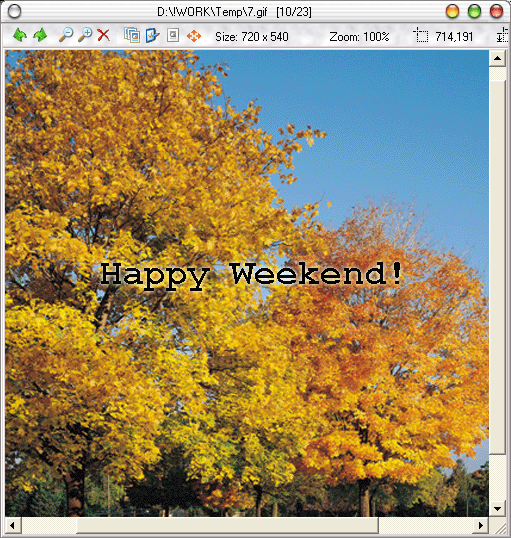This screenshot has height=538, width=511.
Task: Click the gray page fit icon
Action: [173, 35]
